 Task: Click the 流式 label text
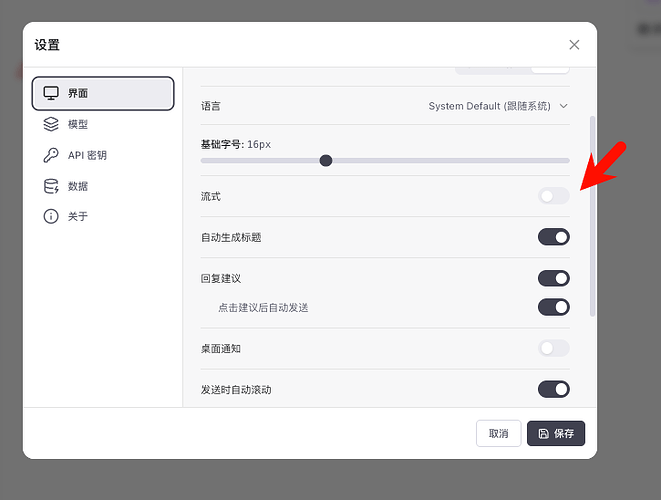point(211,196)
